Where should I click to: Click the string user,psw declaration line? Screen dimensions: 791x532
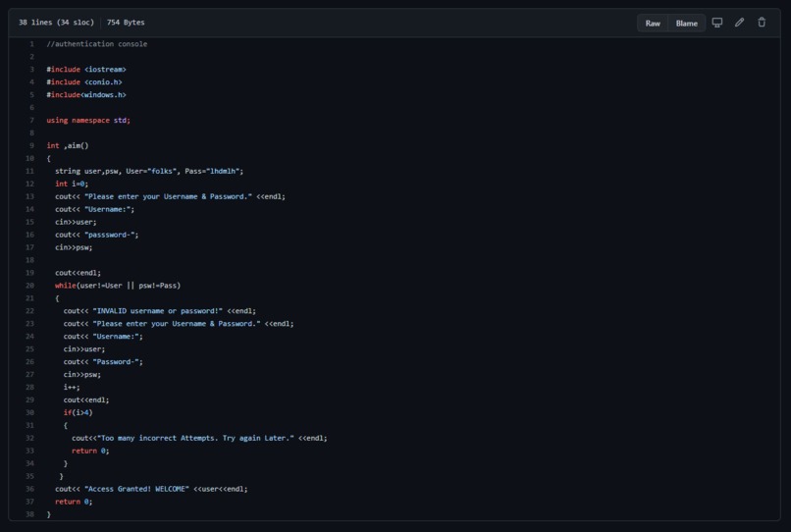pos(149,171)
